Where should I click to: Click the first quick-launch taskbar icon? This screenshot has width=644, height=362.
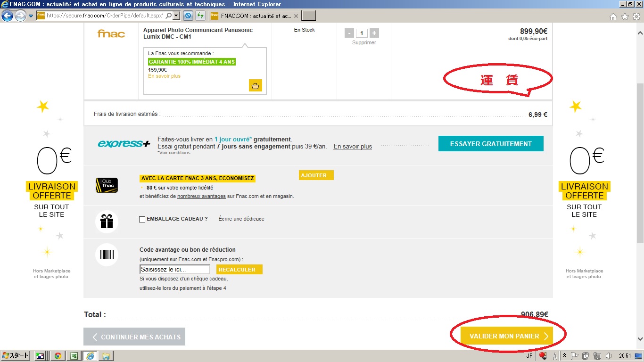pyautogui.click(x=40, y=356)
